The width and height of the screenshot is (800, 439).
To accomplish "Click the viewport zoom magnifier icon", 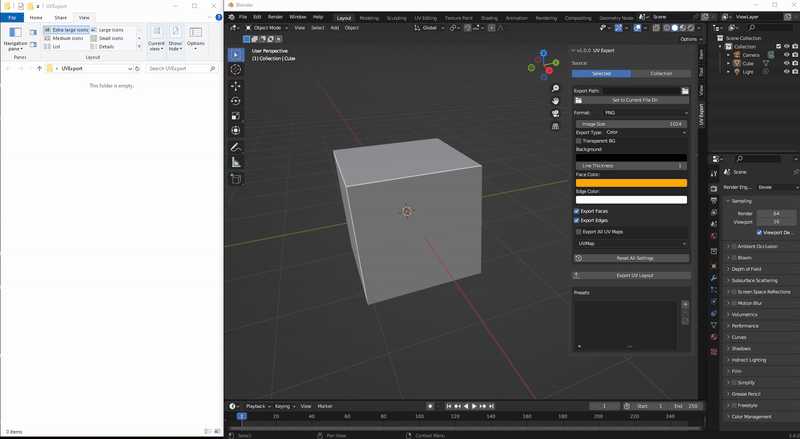I will point(555,88).
